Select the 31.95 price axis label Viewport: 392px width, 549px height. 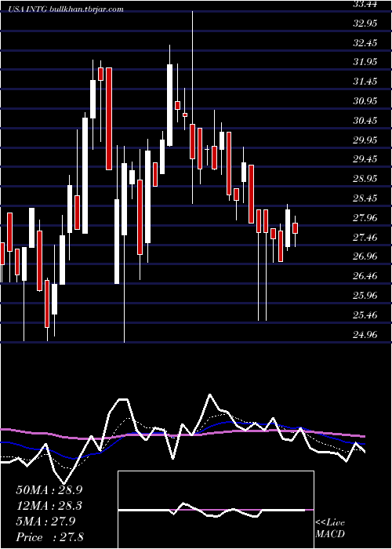click(x=365, y=62)
